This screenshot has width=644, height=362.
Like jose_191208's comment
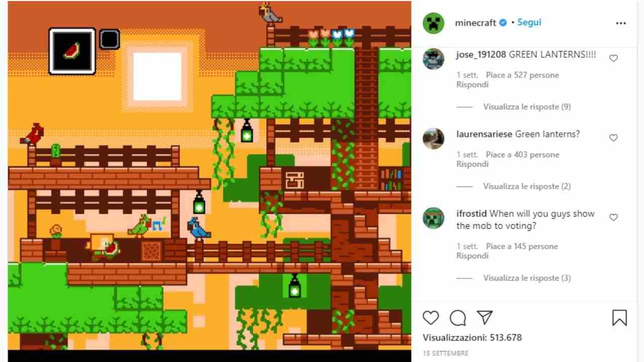(613, 58)
